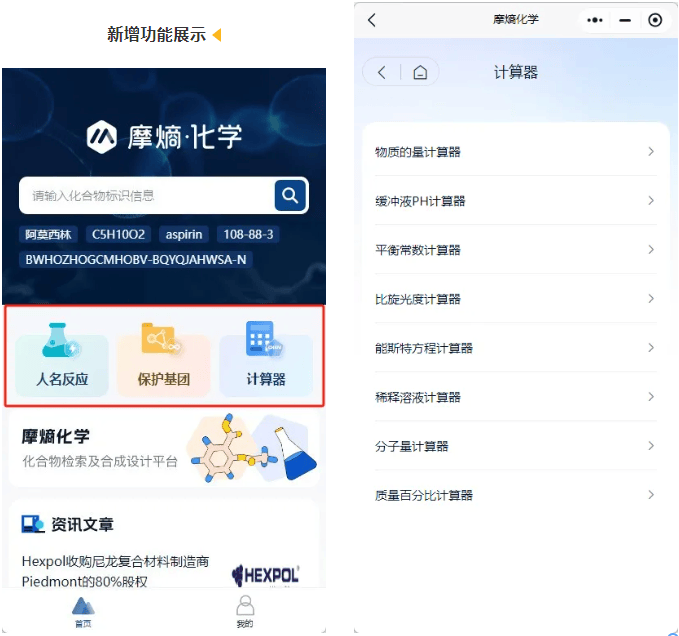679x636 pixels.
Task: Tap the blue search magnifier button
Action: (x=290, y=196)
